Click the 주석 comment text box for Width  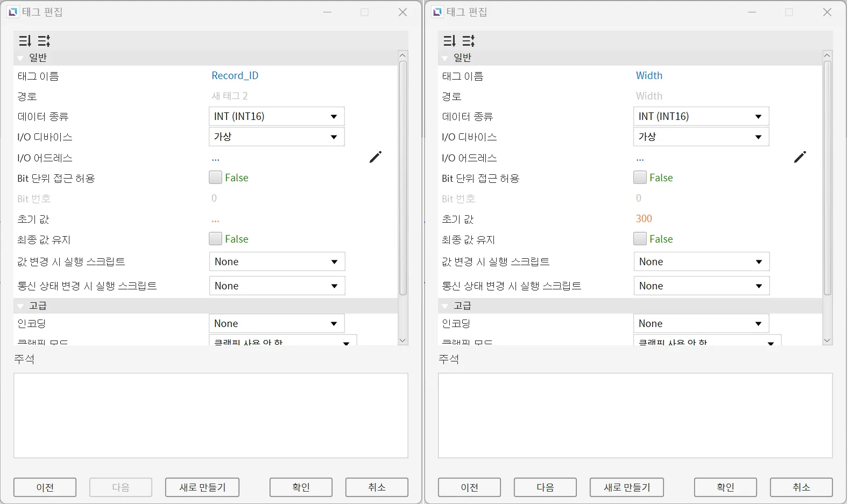pyautogui.click(x=635, y=415)
